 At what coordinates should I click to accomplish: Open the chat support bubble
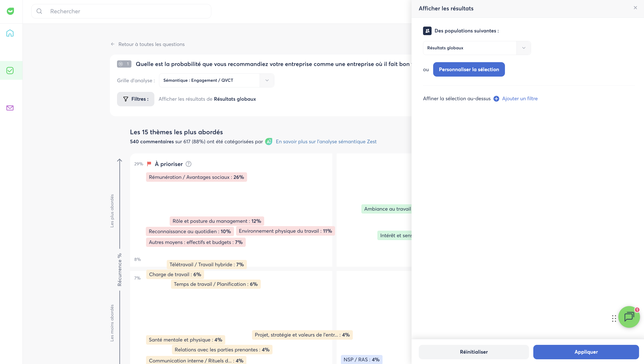pos(629,317)
